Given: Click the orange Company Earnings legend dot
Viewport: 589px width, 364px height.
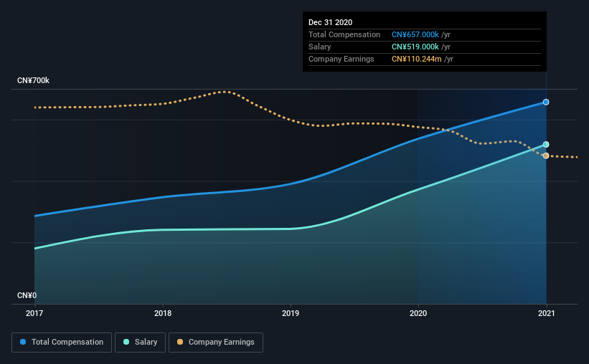Looking at the screenshot, I should pos(180,342).
